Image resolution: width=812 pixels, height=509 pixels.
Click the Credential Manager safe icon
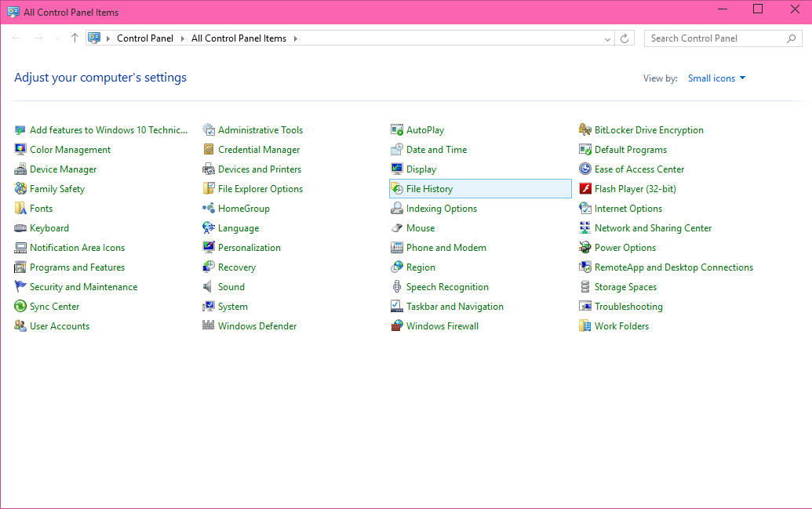208,150
